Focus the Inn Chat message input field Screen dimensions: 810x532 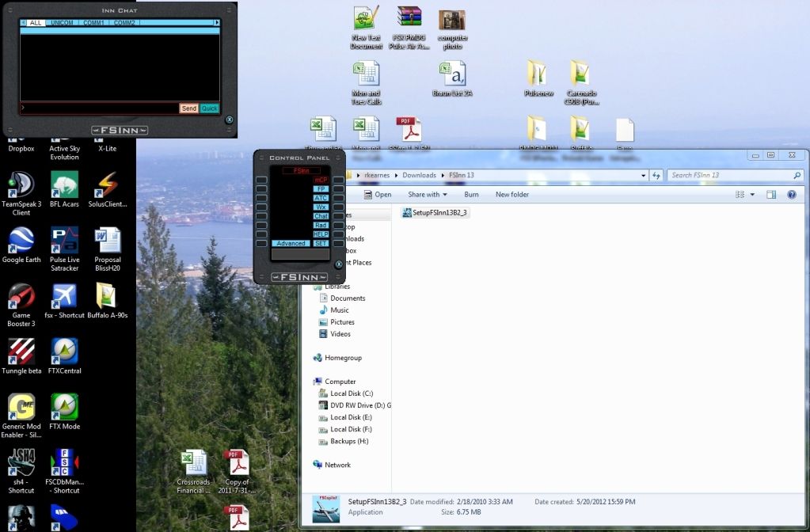[x=99, y=108]
